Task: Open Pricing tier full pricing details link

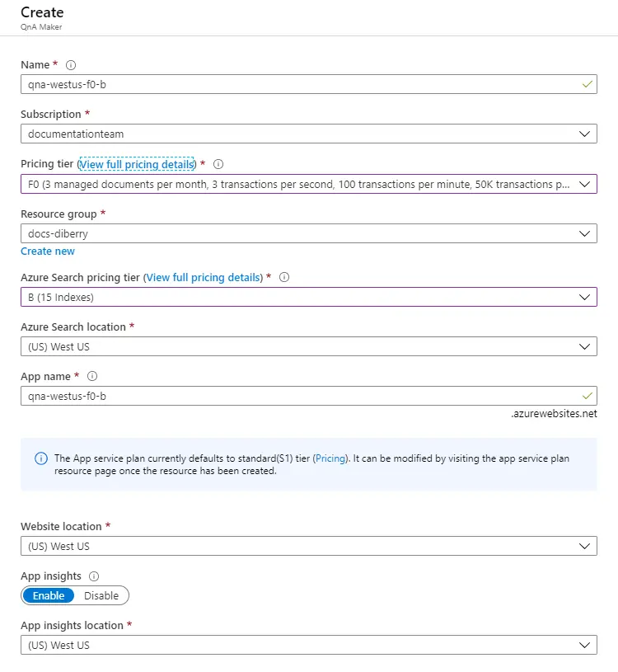Action: (137, 164)
